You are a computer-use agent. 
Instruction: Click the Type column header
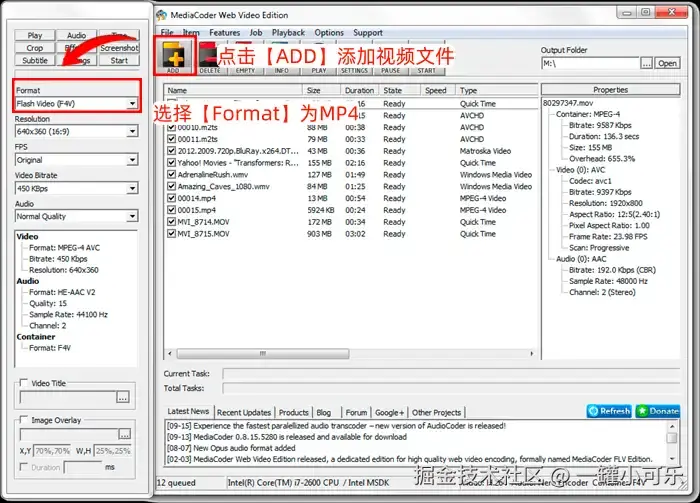[498, 90]
